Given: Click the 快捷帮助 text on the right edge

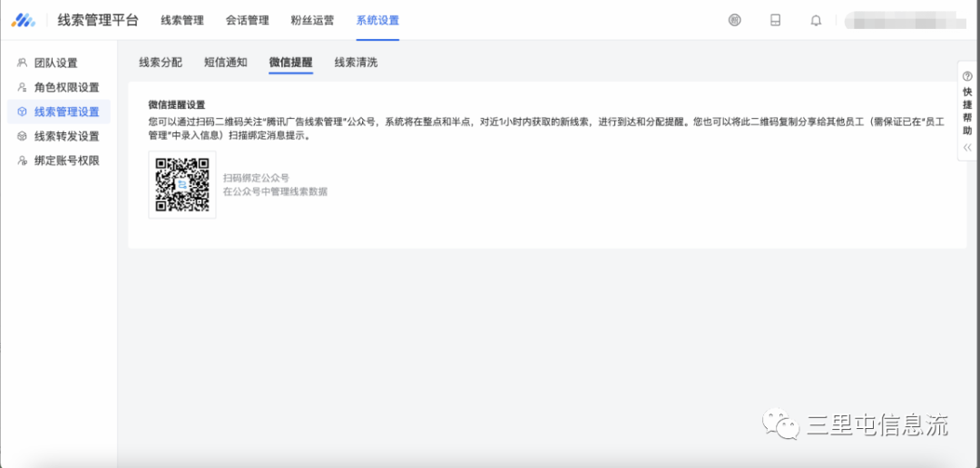Looking at the screenshot, I should coord(967,111).
